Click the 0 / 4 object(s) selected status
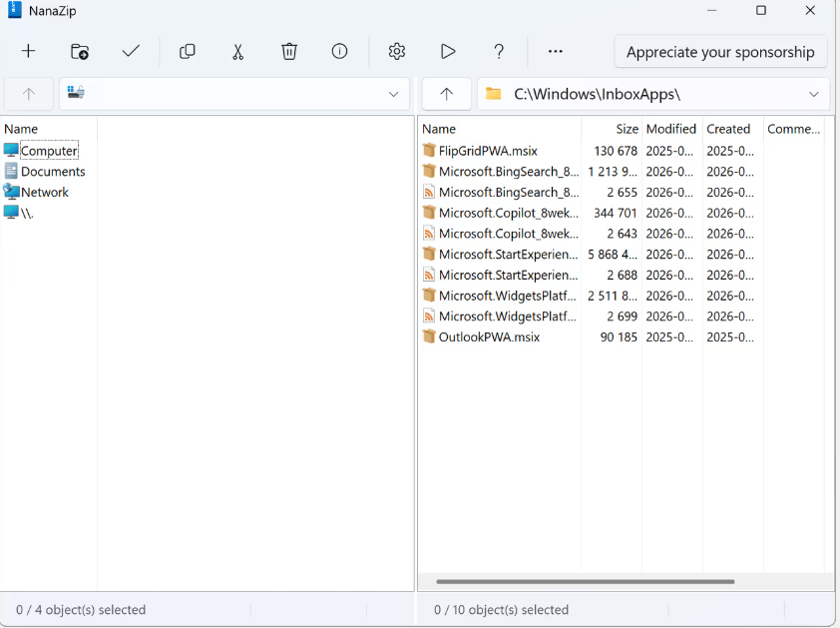This screenshot has height=628, width=840. 81,610
